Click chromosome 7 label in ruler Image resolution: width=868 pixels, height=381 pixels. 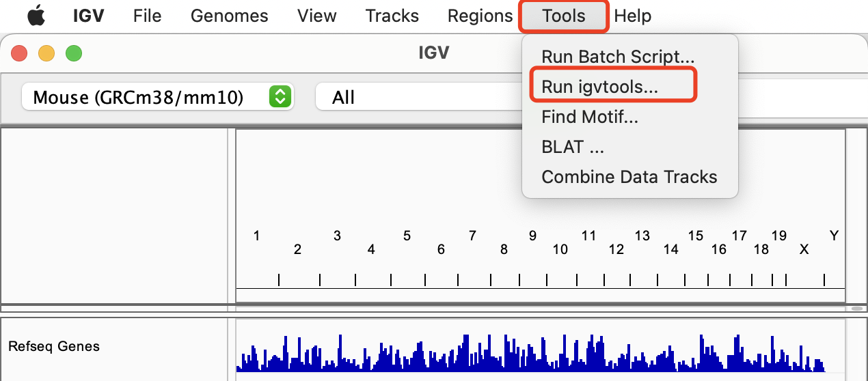pyautogui.click(x=472, y=236)
